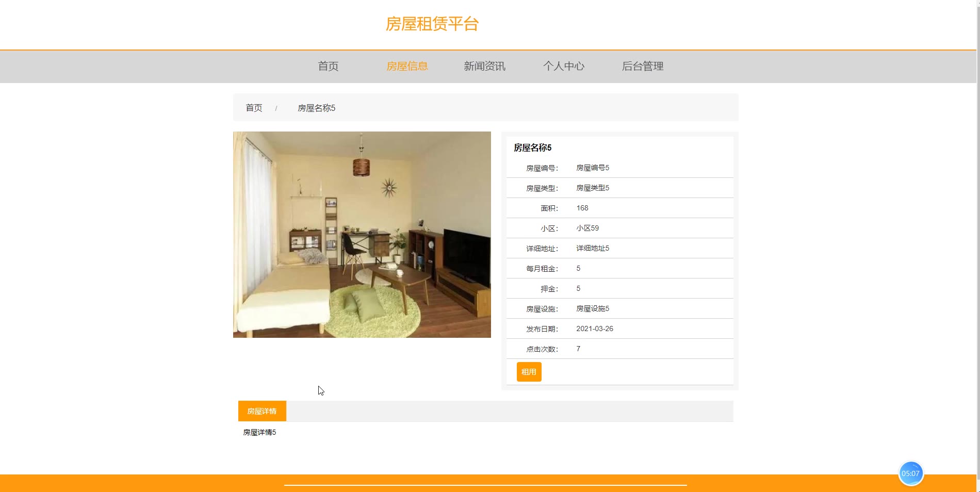The height and width of the screenshot is (492, 980).
Task: Click the 房屋编号5 value
Action: pyautogui.click(x=593, y=168)
